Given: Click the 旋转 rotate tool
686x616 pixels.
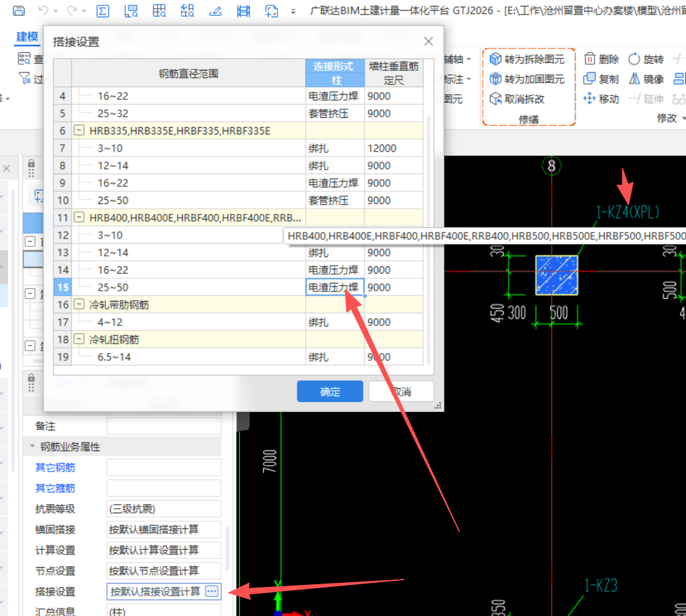Looking at the screenshot, I should click(646, 59).
